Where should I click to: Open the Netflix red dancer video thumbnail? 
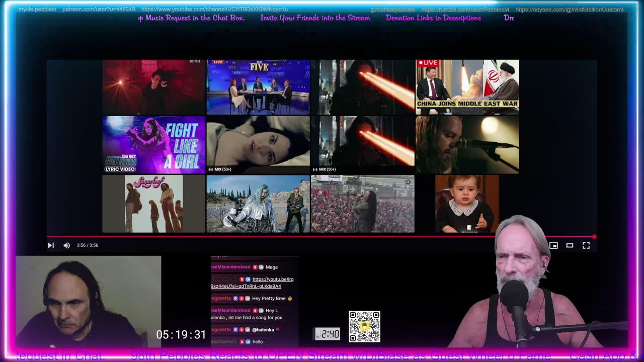pyautogui.click(x=153, y=87)
